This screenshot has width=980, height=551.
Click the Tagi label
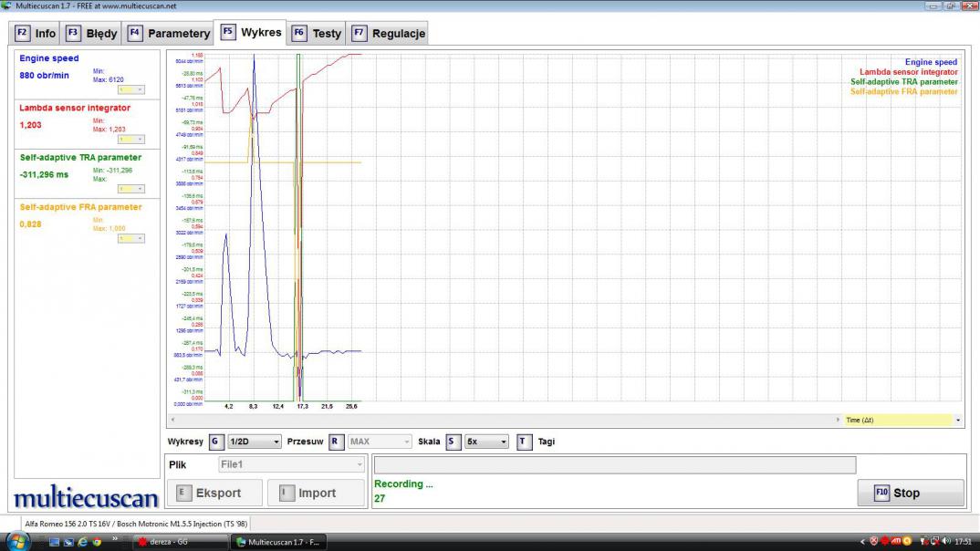pyautogui.click(x=547, y=442)
